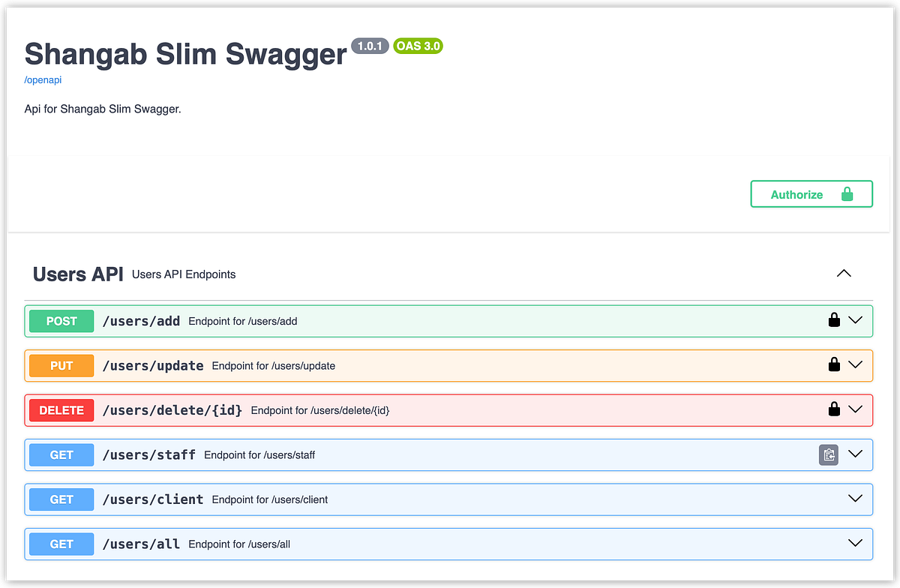Expand the /users/client endpoint
Viewport: 900px width, 588px height.
(x=856, y=498)
